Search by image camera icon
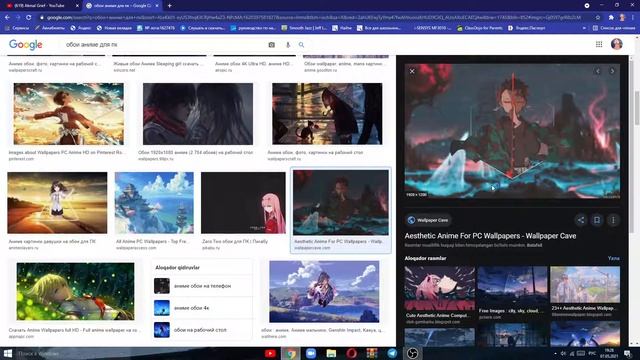The height and width of the screenshot is (360, 640). 271,44
